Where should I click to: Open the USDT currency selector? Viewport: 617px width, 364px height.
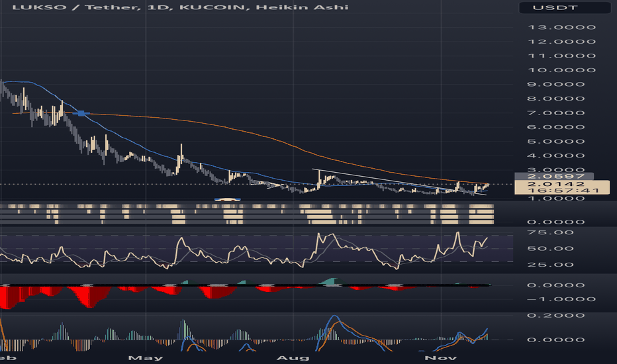(565, 7)
